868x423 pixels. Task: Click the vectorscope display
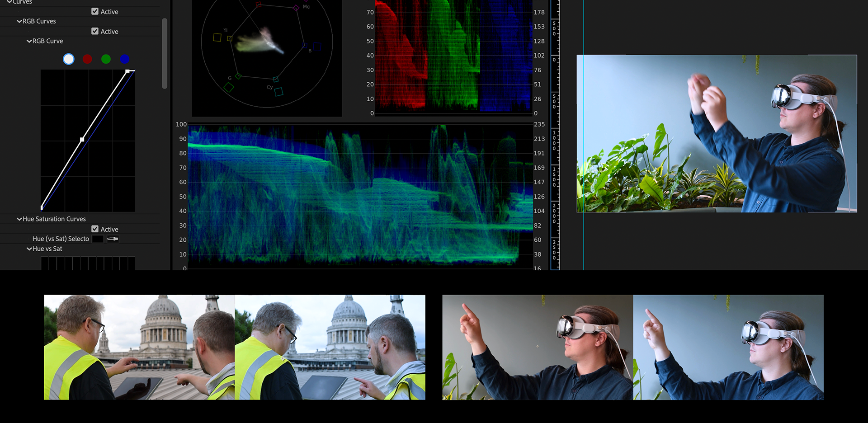(267, 58)
